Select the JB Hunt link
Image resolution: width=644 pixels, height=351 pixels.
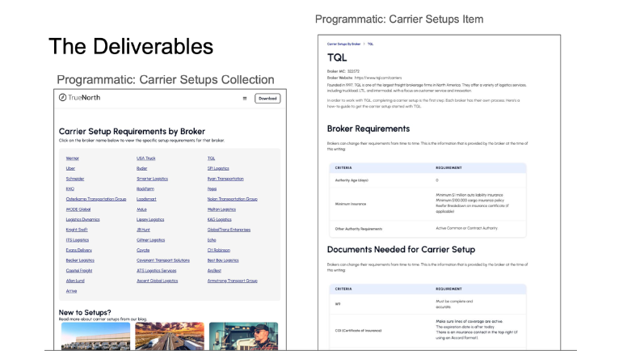coord(143,230)
